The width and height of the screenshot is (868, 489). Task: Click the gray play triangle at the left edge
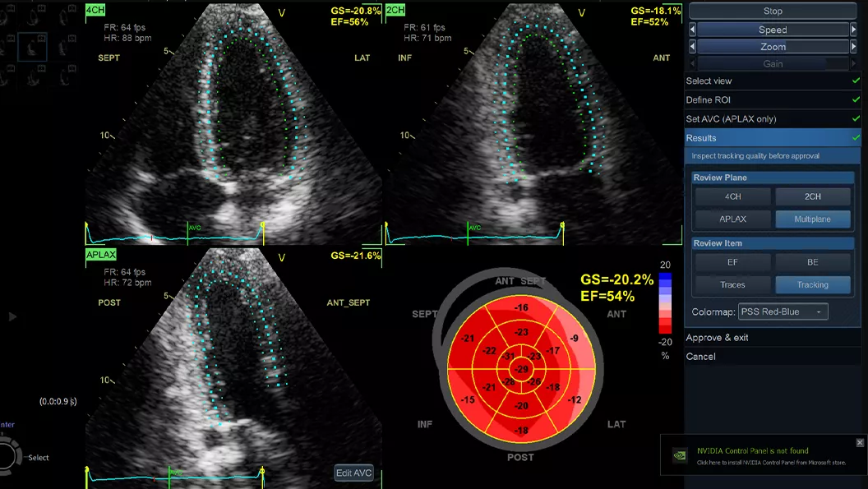pyautogui.click(x=12, y=316)
